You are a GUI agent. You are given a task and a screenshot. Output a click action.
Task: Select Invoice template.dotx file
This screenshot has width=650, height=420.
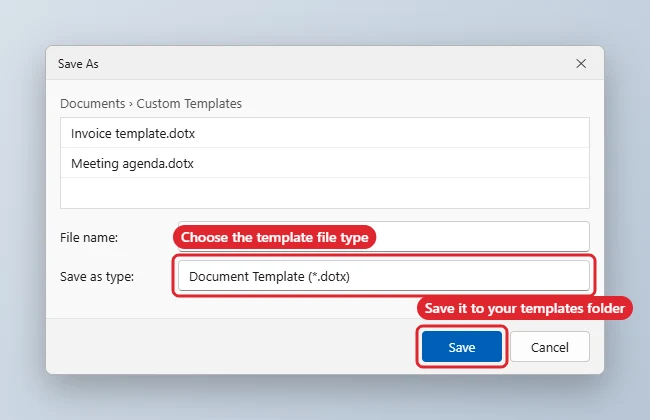(x=325, y=133)
